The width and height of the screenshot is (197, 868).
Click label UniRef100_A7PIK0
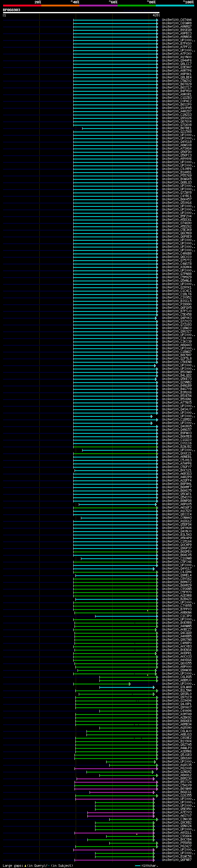click(x=177, y=54)
